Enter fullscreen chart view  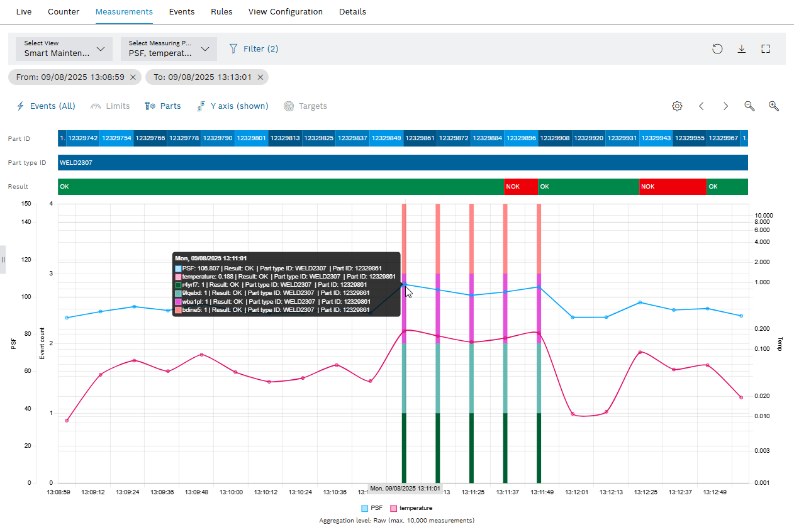766,48
